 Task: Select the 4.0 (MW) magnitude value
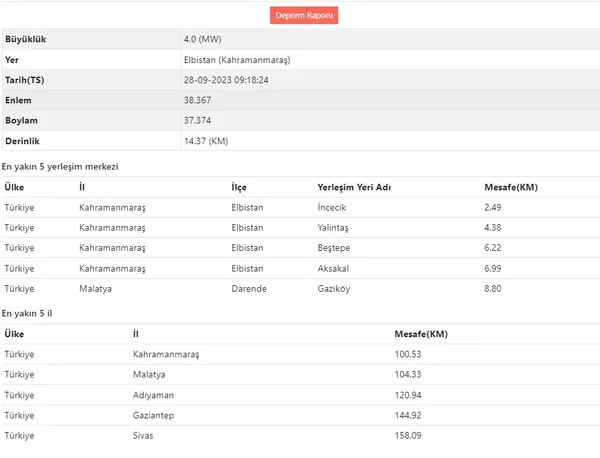tap(203, 39)
